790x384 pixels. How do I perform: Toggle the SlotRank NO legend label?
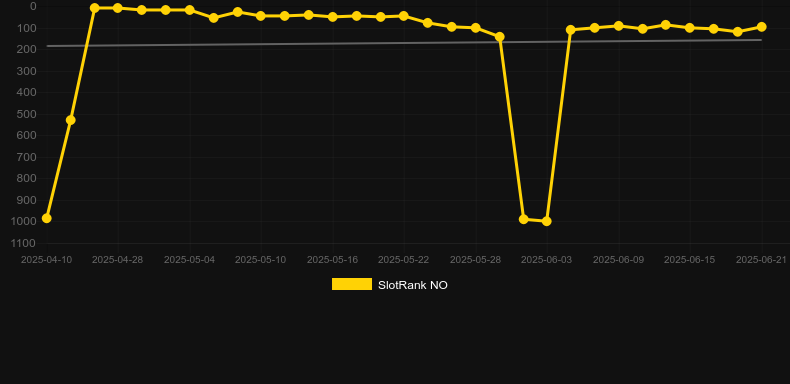click(x=413, y=285)
